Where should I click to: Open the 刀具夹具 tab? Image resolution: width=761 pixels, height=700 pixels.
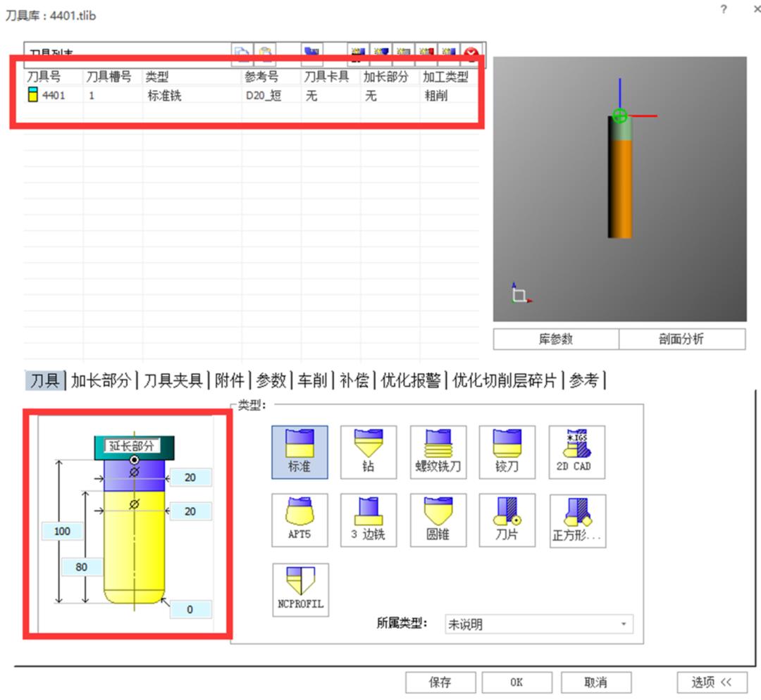pos(173,381)
